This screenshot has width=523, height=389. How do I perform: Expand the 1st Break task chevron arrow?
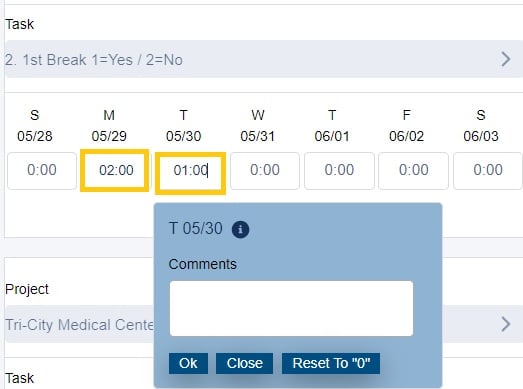506,59
